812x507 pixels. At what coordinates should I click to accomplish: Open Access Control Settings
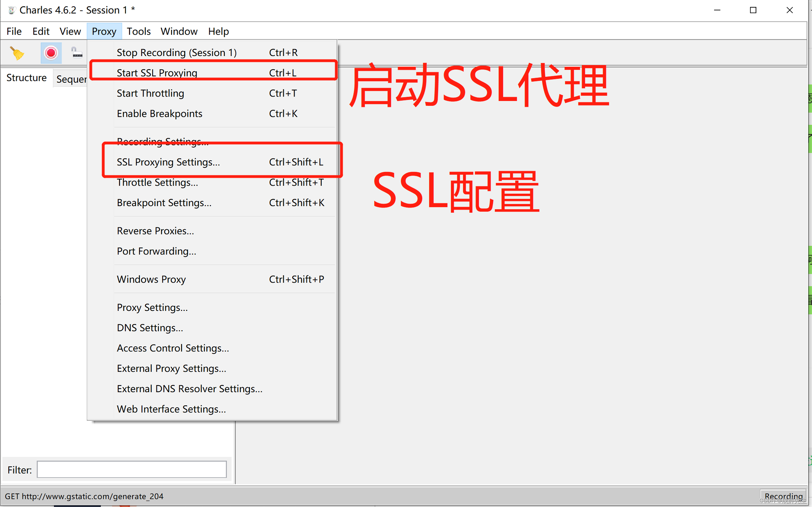coord(173,348)
